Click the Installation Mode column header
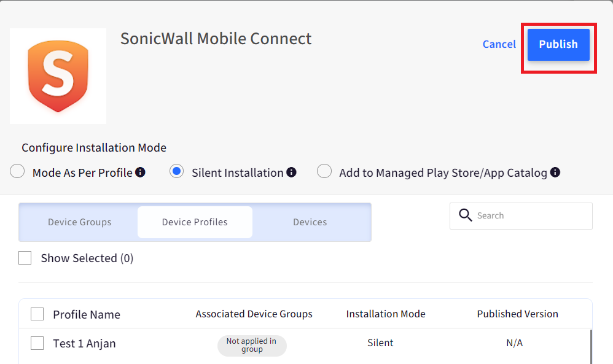Screen dimensions: 613x364 (x=386, y=314)
